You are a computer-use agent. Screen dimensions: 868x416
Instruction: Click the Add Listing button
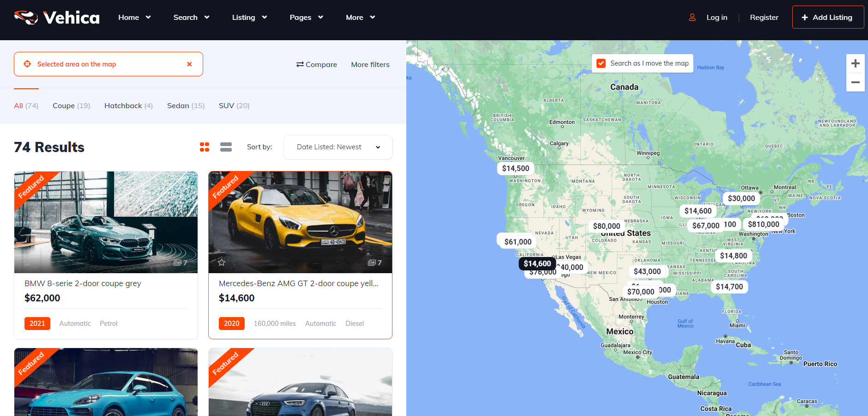pos(827,18)
